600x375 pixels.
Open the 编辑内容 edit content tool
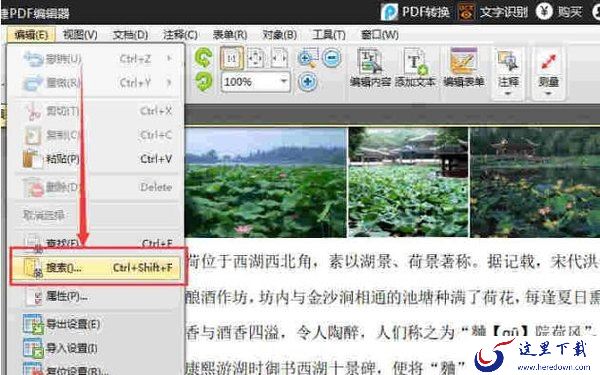coord(370,67)
